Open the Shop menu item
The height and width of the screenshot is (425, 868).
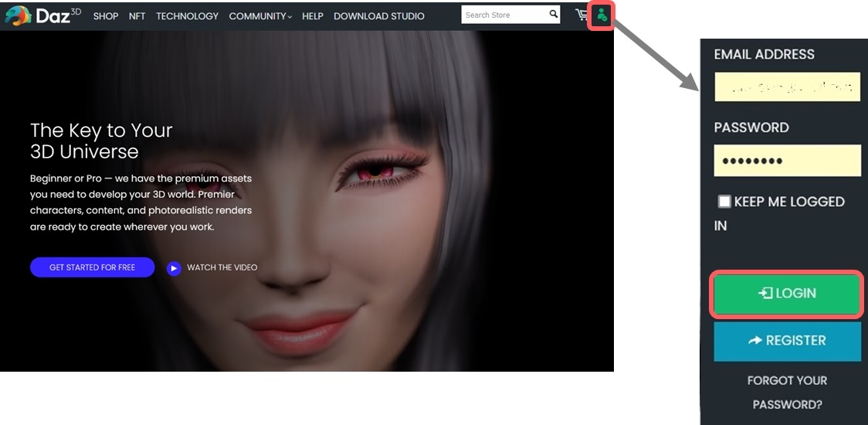click(x=106, y=16)
